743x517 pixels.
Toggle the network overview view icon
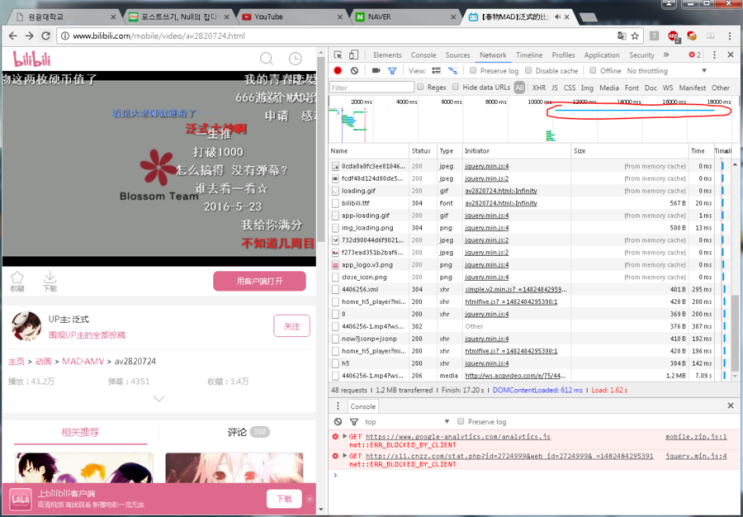tap(453, 71)
